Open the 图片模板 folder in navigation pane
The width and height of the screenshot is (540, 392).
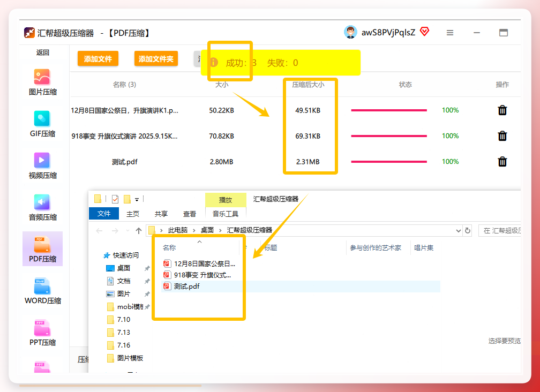(125, 358)
